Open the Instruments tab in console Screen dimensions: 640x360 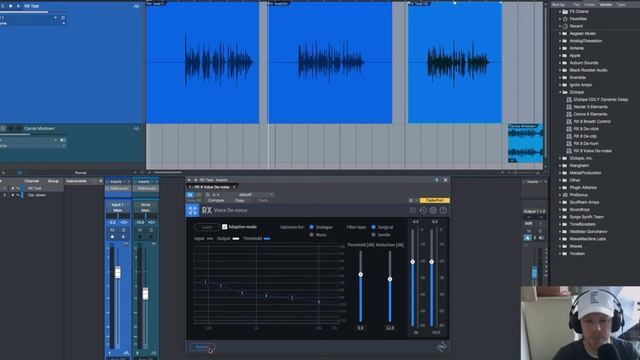pyautogui.click(x=76, y=181)
